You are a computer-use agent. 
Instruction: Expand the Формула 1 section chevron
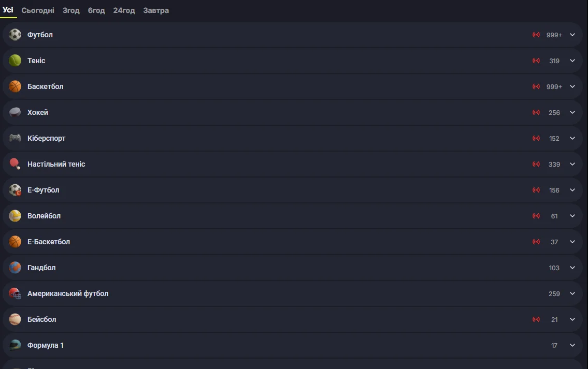(x=572, y=345)
